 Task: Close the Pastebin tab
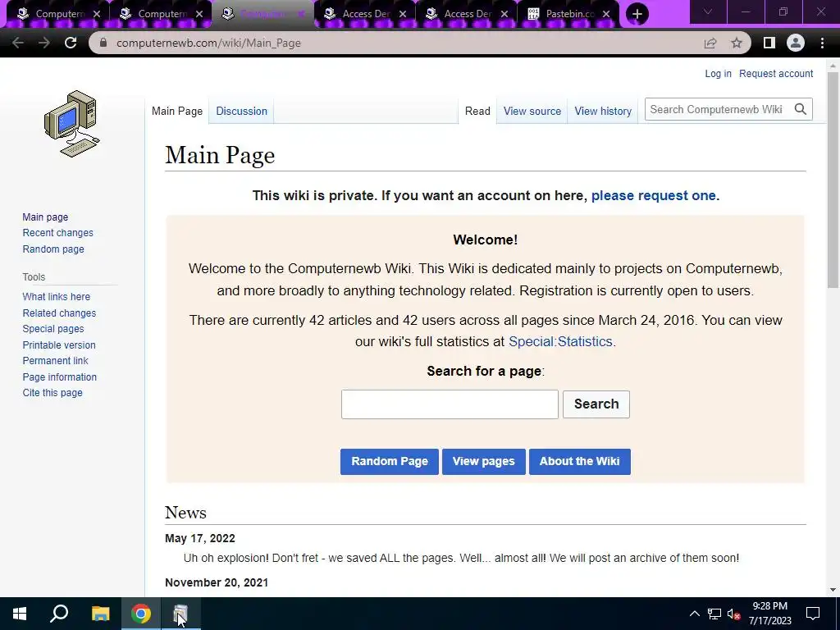(x=606, y=14)
